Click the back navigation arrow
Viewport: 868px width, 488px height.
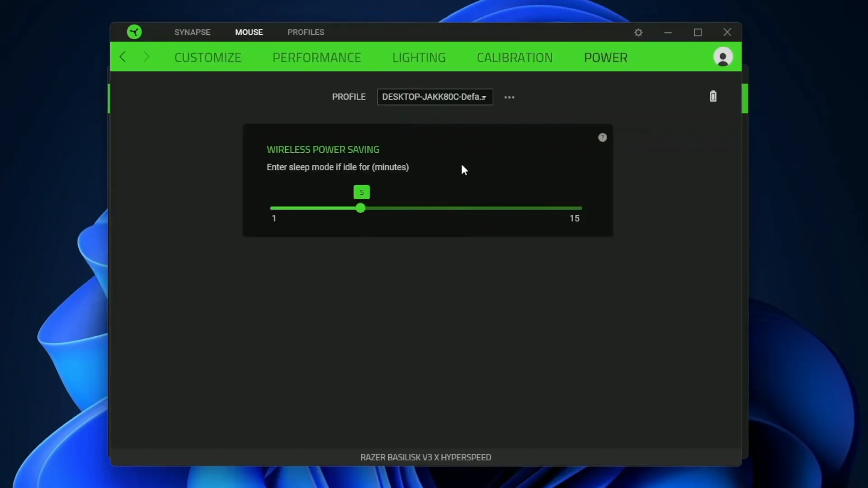123,57
